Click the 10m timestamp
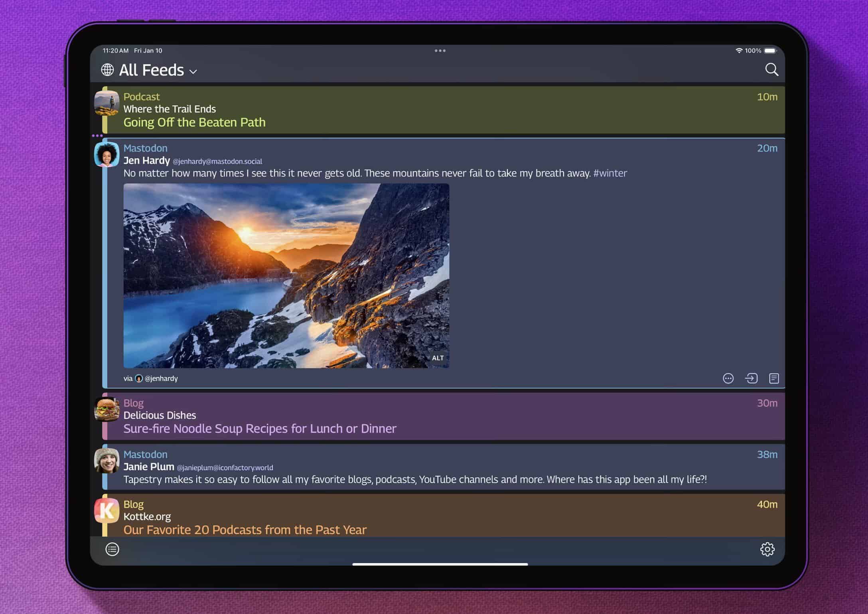868x614 pixels. [x=767, y=97]
